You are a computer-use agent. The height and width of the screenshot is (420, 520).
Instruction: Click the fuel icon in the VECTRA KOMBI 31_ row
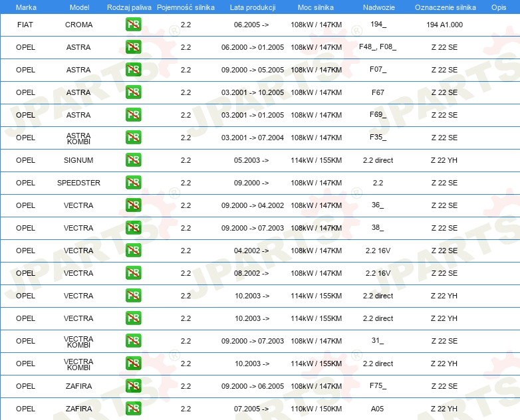(x=133, y=341)
